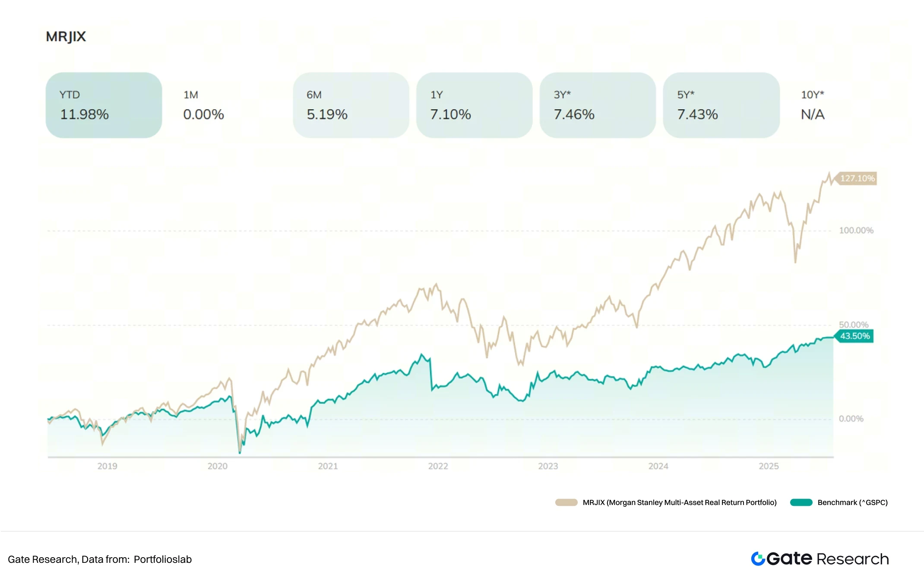Click the 2025 x-axis year label
This screenshot has width=924, height=587.
pyautogui.click(x=769, y=466)
